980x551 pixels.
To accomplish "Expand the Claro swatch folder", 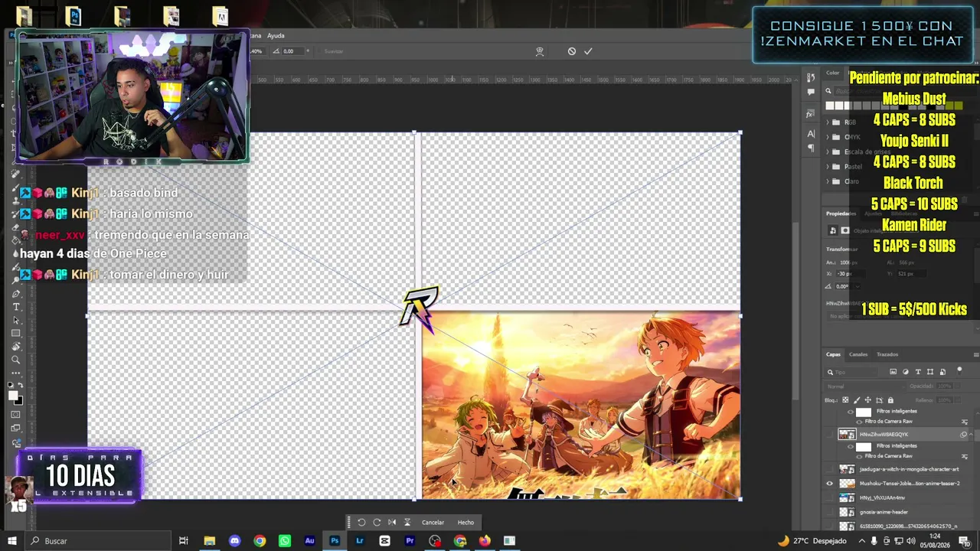I will [x=828, y=181].
